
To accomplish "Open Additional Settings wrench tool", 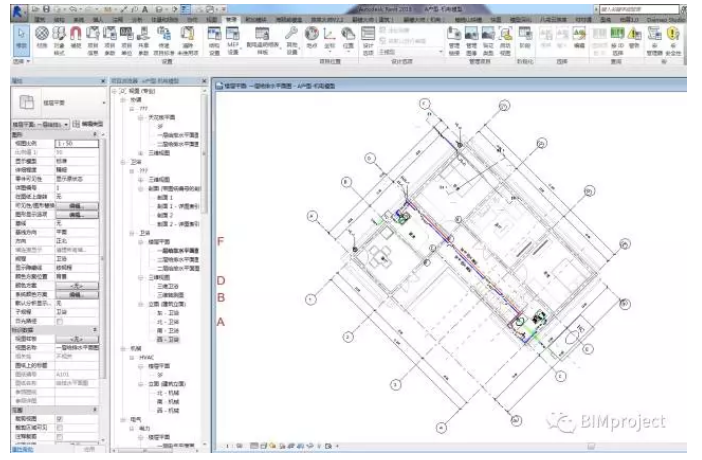I will (x=291, y=40).
